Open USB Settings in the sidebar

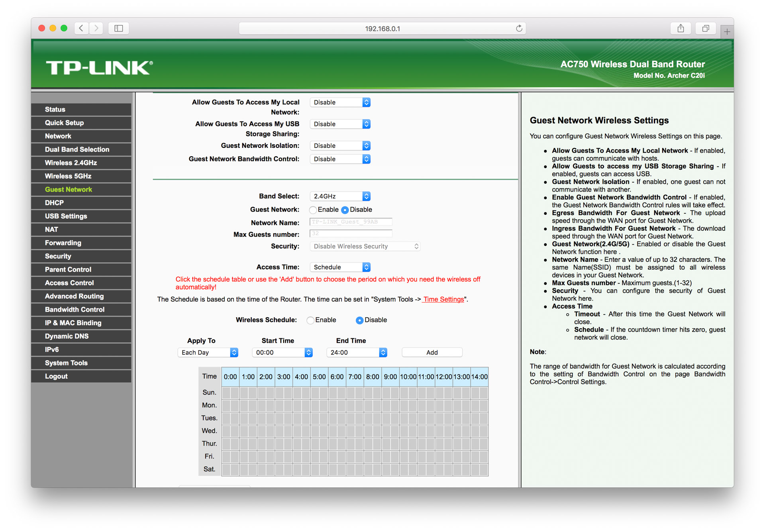tap(81, 216)
